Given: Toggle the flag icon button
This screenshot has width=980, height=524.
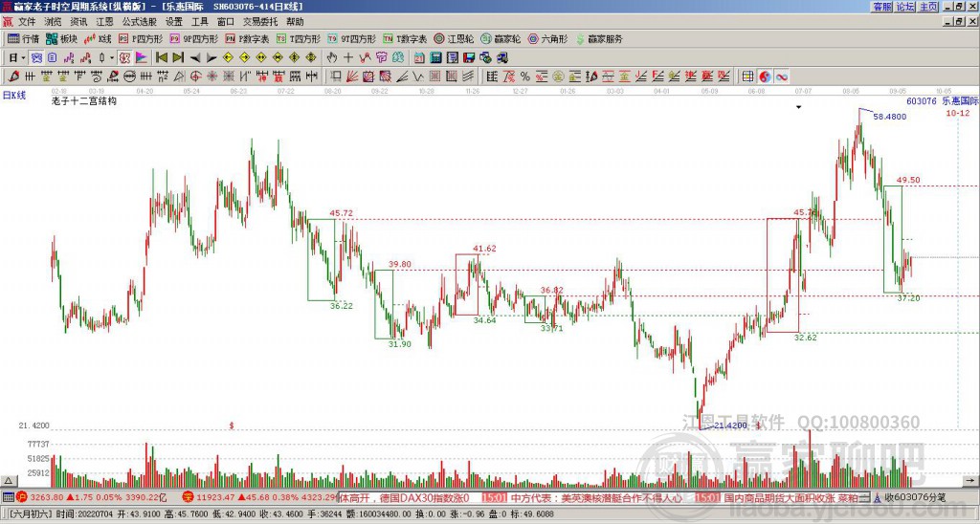Looking at the screenshot, I should (x=142, y=58).
